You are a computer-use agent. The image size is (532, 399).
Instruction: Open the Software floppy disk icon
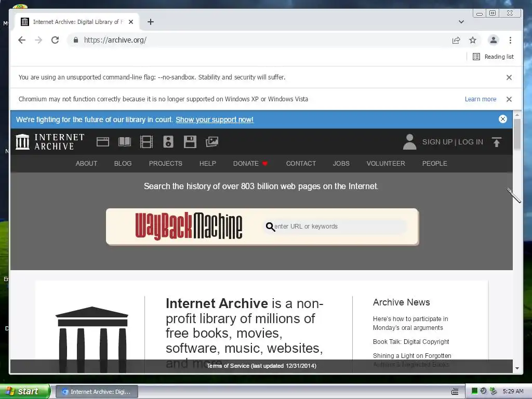click(190, 142)
